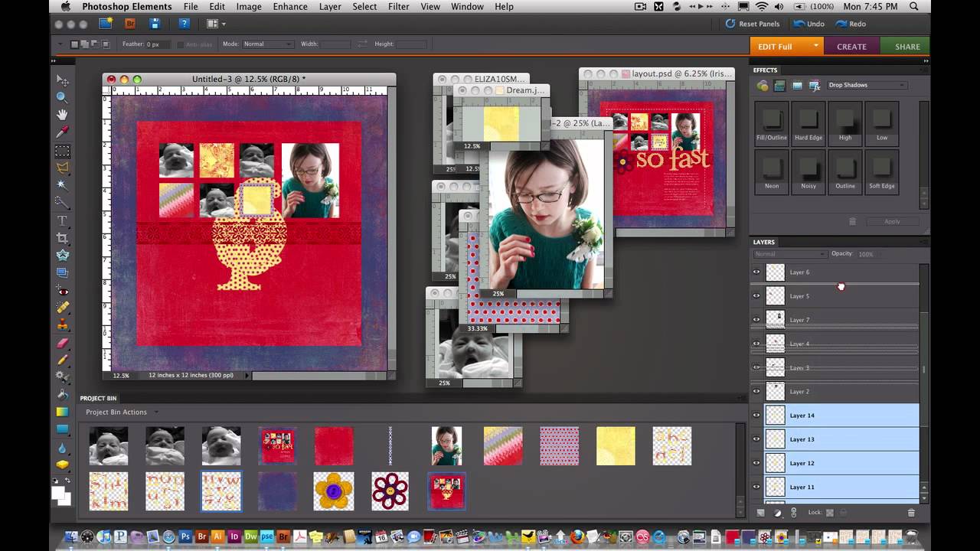The image size is (980, 551).
Task: Select the Gradient tool
Action: point(63,412)
